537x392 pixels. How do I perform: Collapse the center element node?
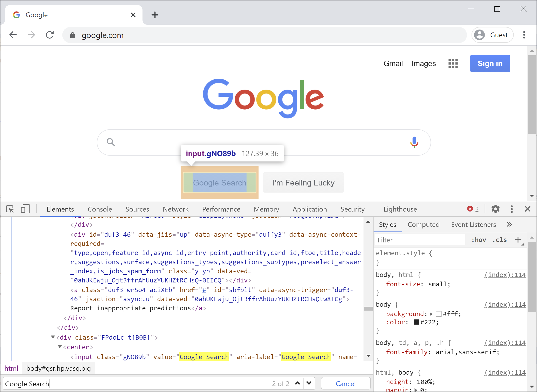tap(60, 347)
